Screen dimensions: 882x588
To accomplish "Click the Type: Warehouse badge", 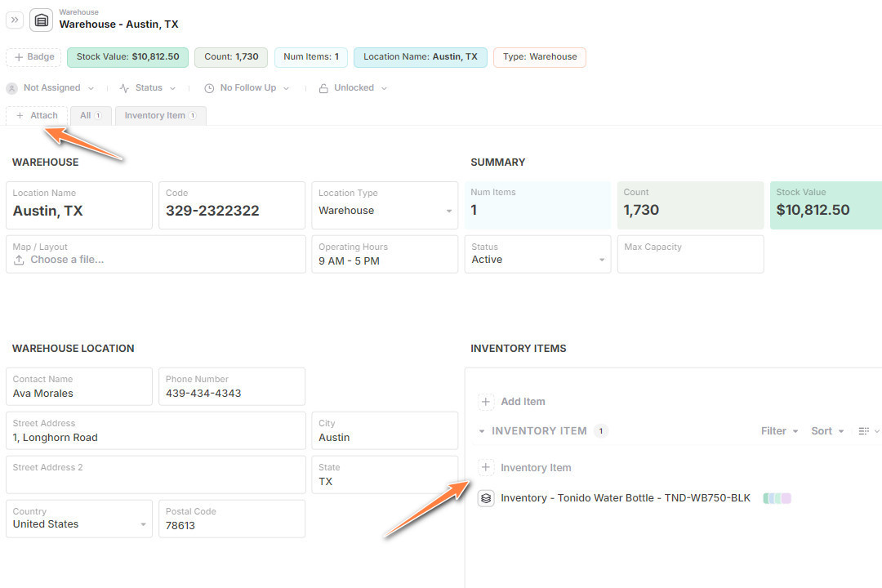I will coord(540,57).
